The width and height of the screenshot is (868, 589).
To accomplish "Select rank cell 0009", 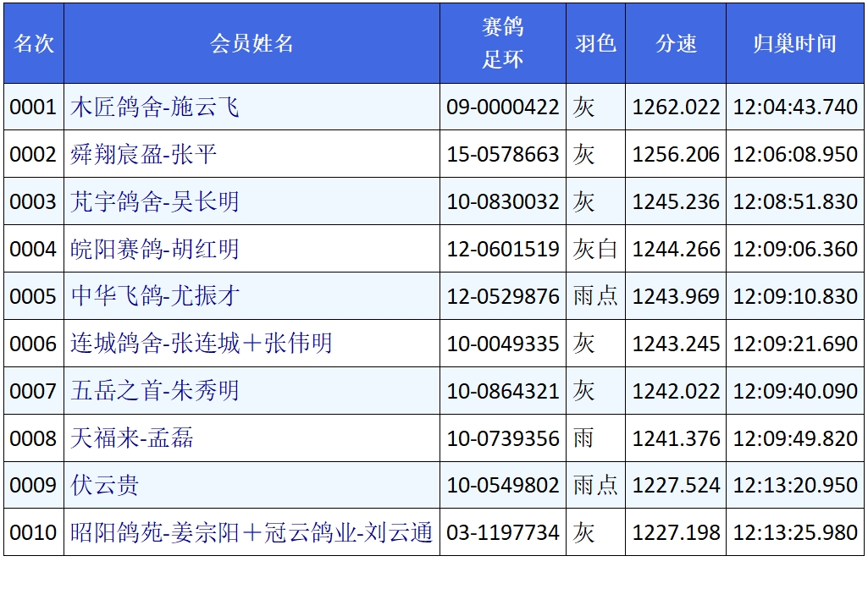I will point(33,485).
